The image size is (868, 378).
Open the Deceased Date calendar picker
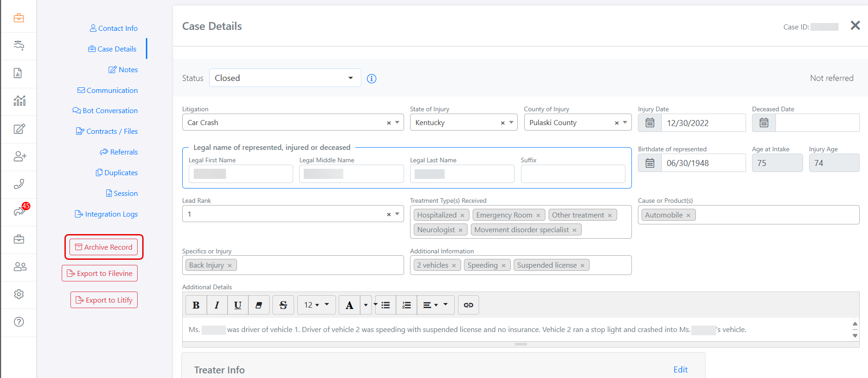pos(764,123)
